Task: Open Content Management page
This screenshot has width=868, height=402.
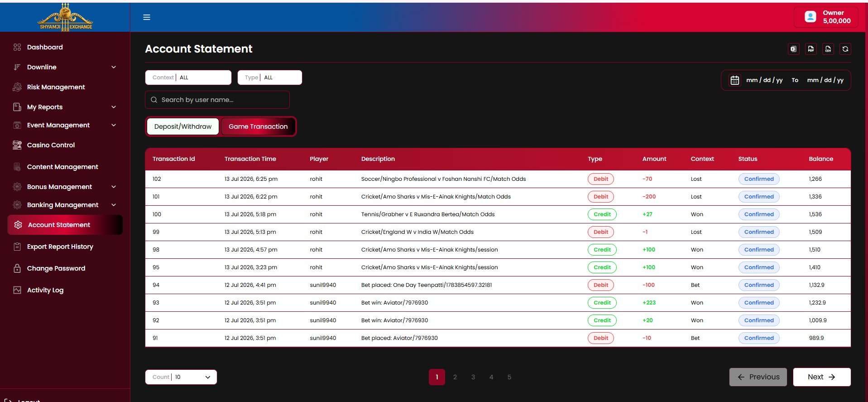Action: coord(62,167)
